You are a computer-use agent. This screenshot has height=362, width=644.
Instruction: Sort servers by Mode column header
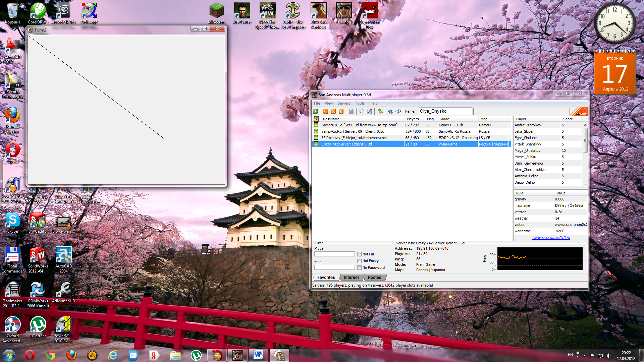point(458,119)
